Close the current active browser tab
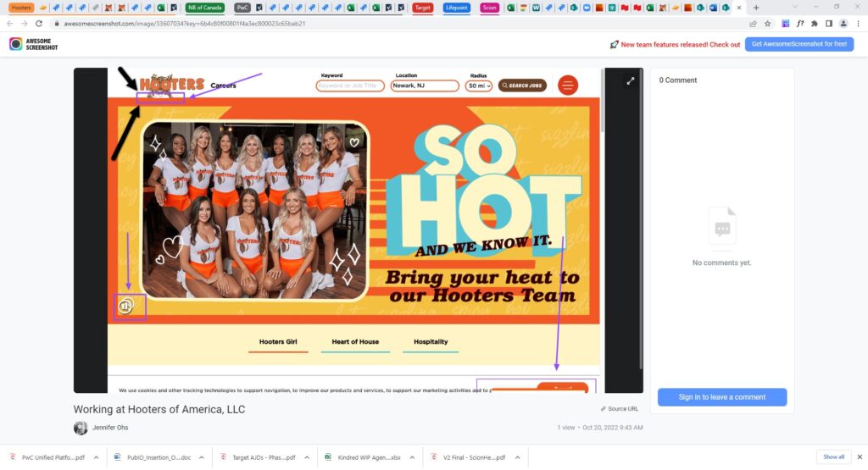The image size is (868, 470). click(738, 8)
